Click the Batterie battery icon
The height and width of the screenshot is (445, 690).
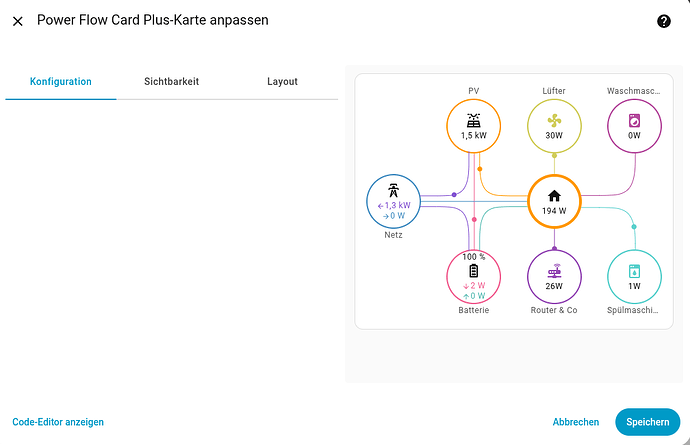[x=473, y=271]
